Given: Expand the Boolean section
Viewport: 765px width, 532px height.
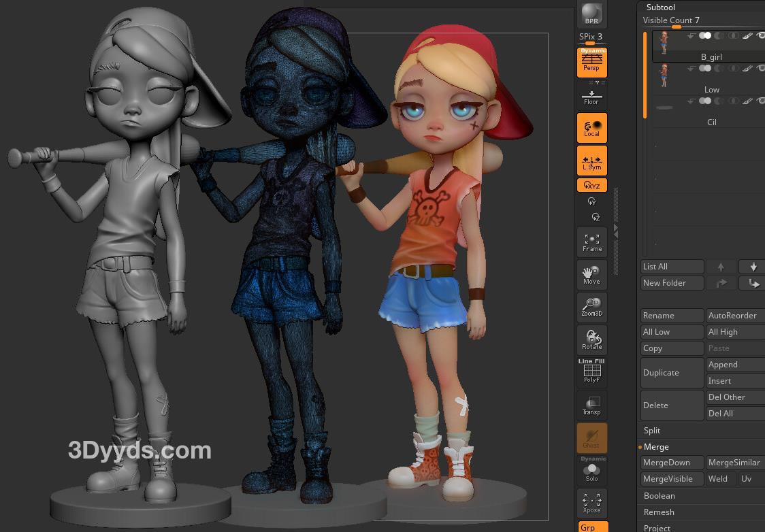Looking at the screenshot, I should pos(659,496).
